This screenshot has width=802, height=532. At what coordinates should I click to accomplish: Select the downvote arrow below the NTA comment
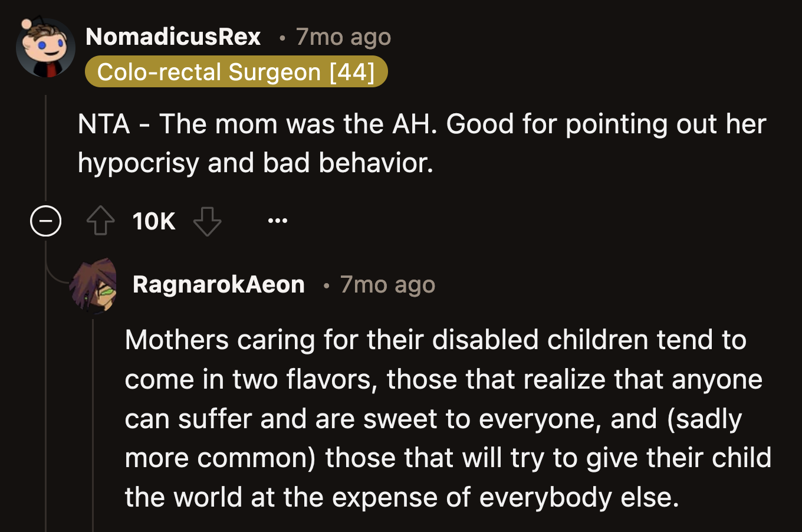(207, 221)
